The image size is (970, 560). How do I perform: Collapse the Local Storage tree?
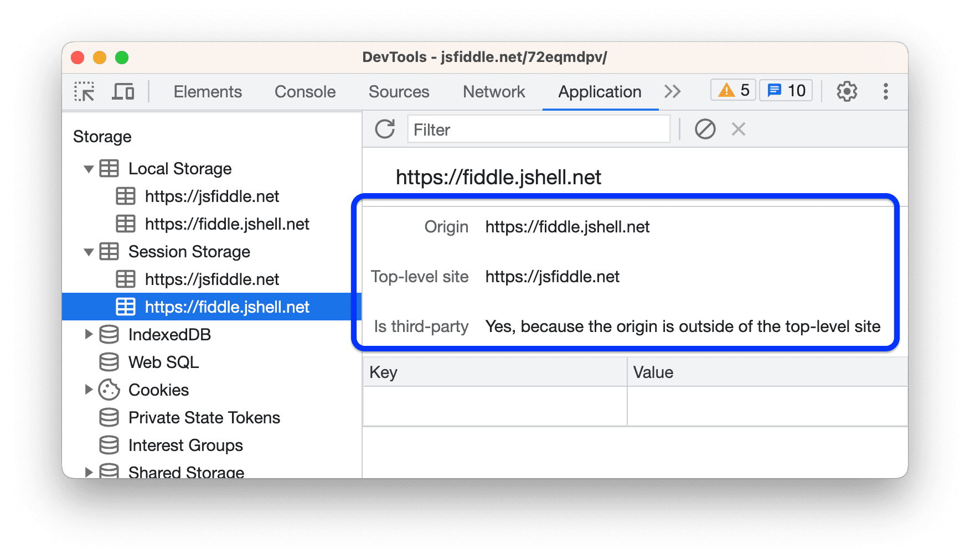(x=89, y=169)
